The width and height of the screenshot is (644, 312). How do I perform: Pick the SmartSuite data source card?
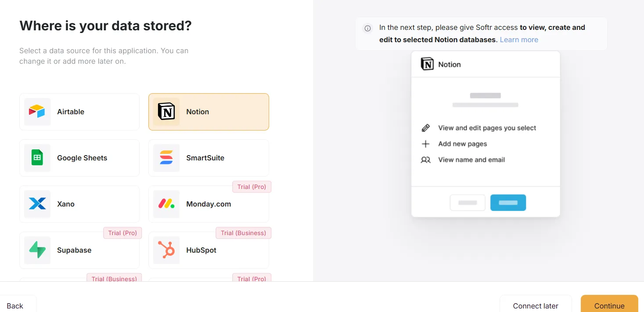(x=209, y=158)
